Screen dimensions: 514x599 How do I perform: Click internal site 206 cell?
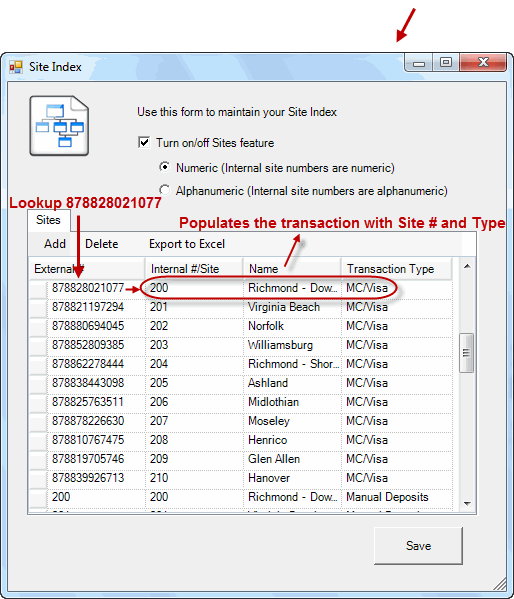click(x=194, y=403)
